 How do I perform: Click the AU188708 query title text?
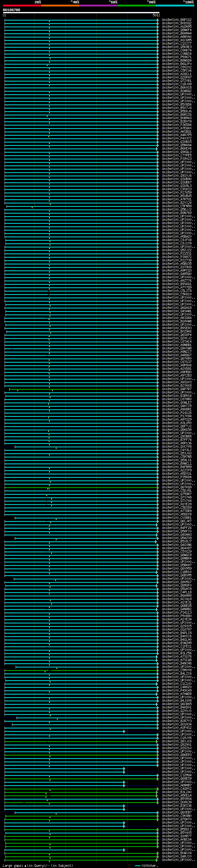11,10
